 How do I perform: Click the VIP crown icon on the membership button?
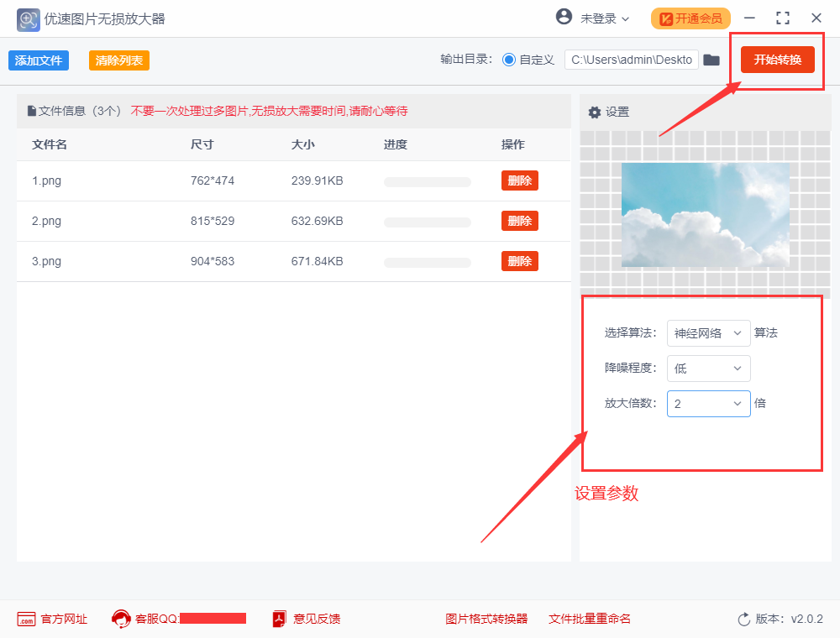[x=666, y=19]
